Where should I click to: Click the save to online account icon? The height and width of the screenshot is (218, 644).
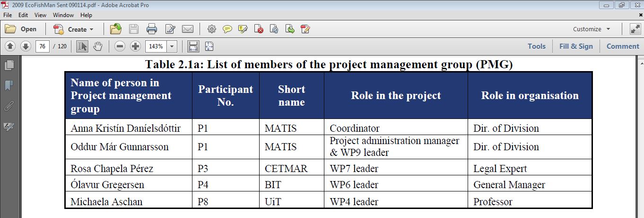click(x=116, y=29)
